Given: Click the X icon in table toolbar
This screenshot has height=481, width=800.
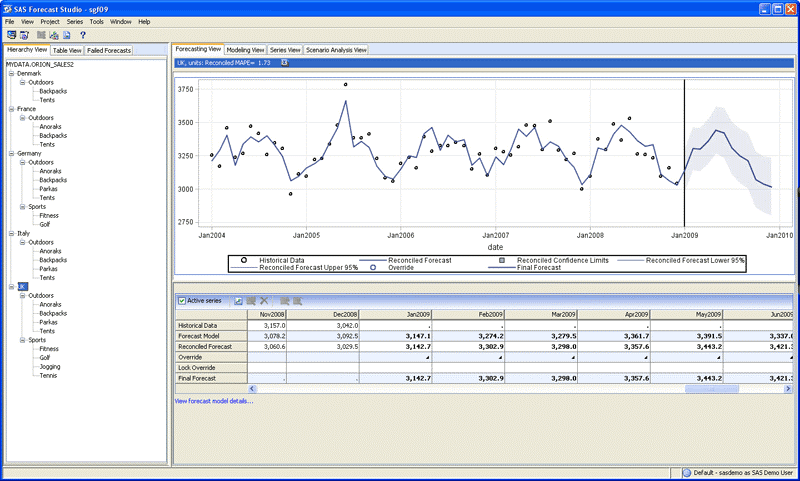Looking at the screenshot, I should pos(264,300).
